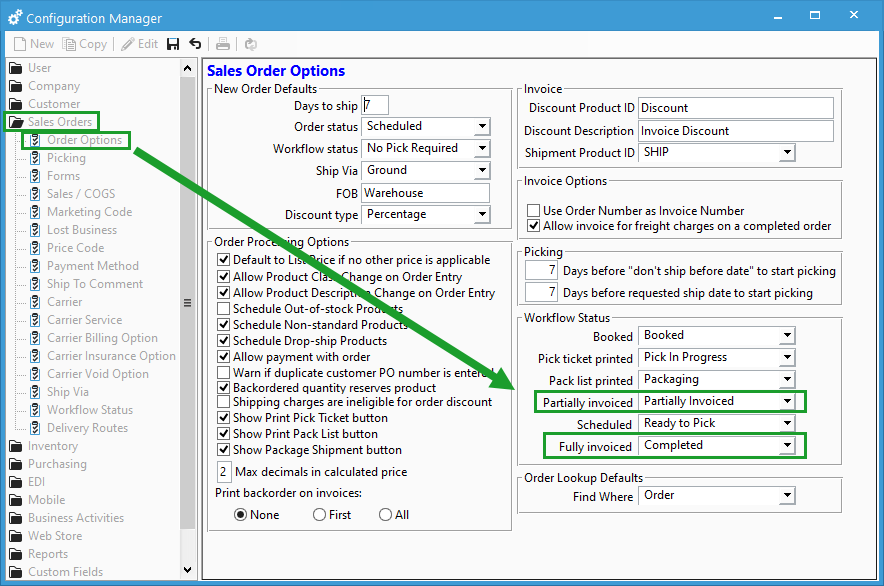Click the Days to ship field
Image resolution: width=884 pixels, height=586 pixels.
pyautogui.click(x=375, y=105)
